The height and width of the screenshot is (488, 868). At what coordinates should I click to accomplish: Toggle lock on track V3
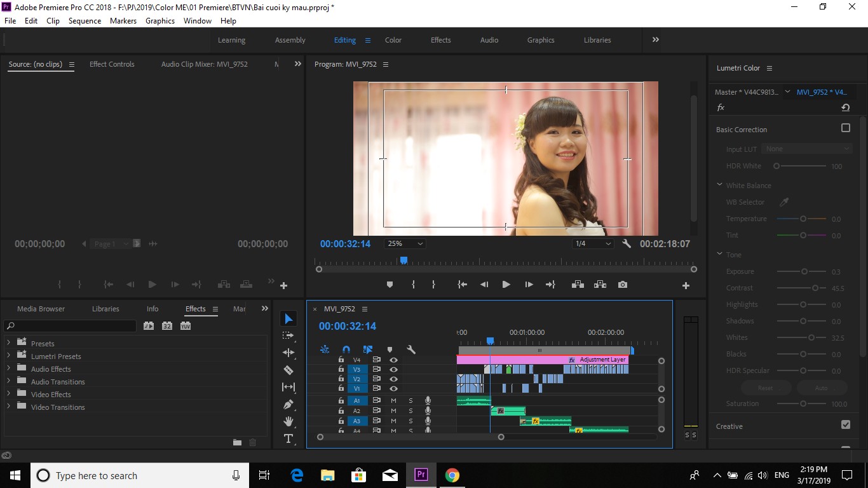[341, 369]
